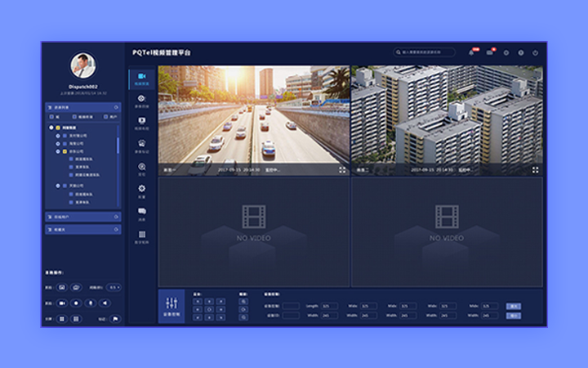Expand the third accordion panel below the tree
Screen dimensions: 588x368
pyautogui.click(x=116, y=230)
